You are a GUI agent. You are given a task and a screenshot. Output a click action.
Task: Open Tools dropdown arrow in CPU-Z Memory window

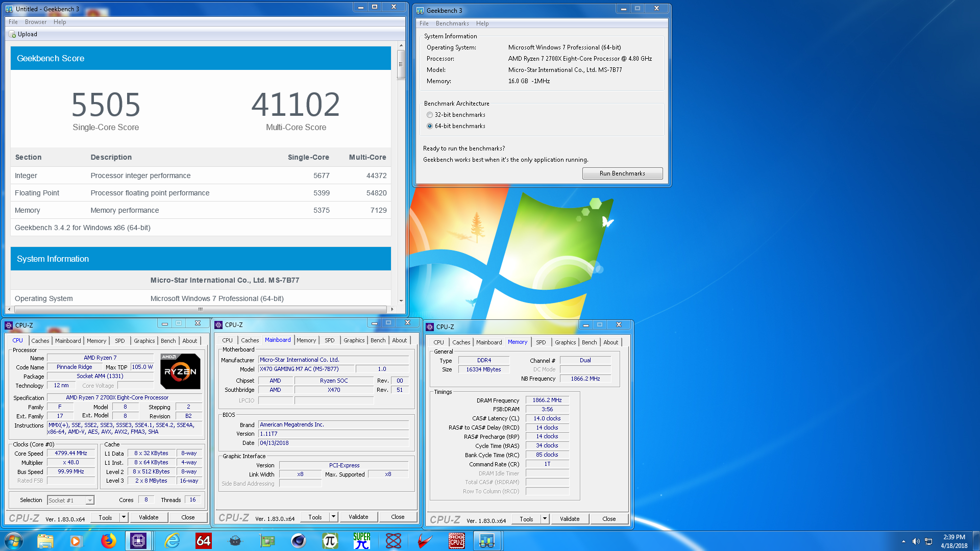545,519
